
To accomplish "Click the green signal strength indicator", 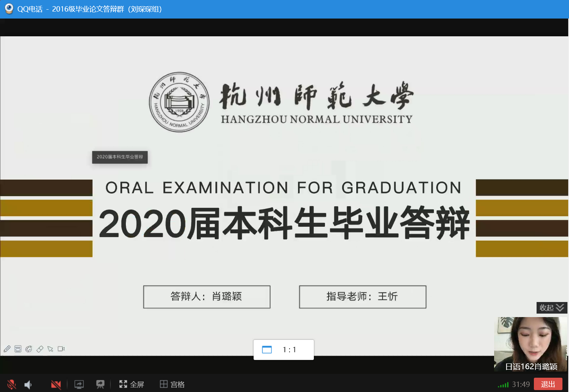I will 503,385.
